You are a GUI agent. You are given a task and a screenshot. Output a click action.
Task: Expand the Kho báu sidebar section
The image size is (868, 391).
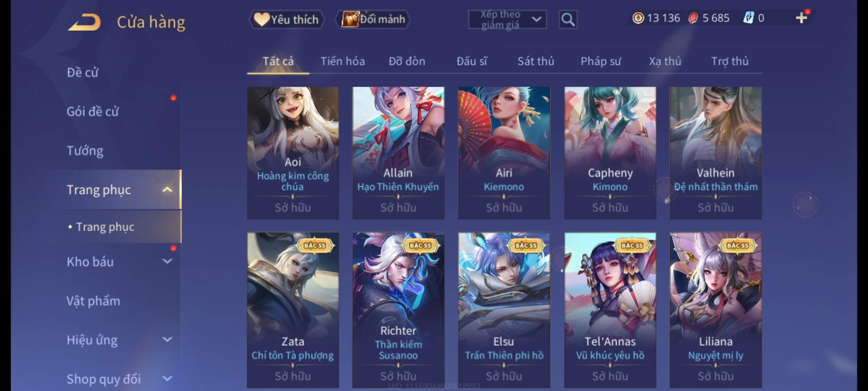pos(167,261)
